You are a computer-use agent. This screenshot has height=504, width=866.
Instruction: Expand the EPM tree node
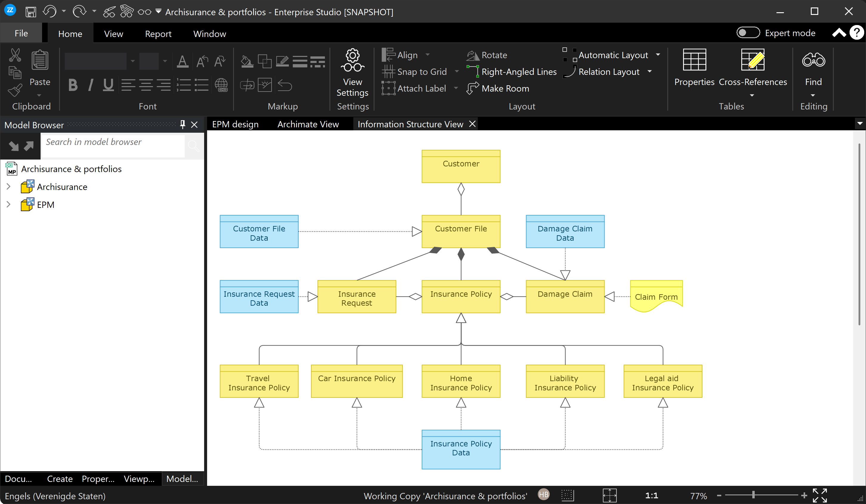click(x=9, y=205)
